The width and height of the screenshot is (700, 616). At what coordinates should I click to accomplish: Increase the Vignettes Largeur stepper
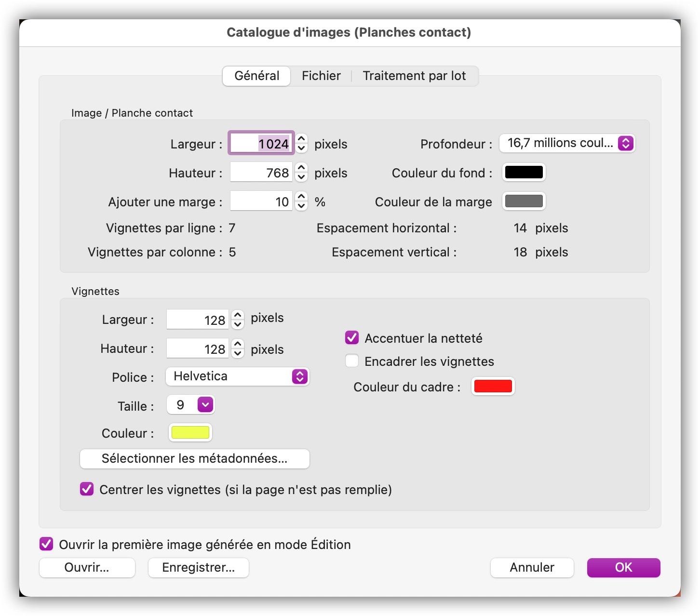(238, 315)
